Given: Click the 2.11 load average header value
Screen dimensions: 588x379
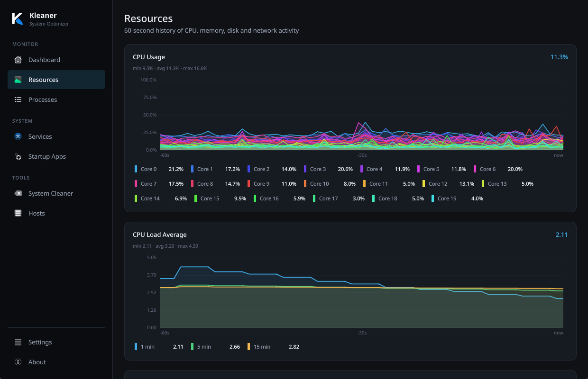Looking at the screenshot, I should click(x=561, y=235).
